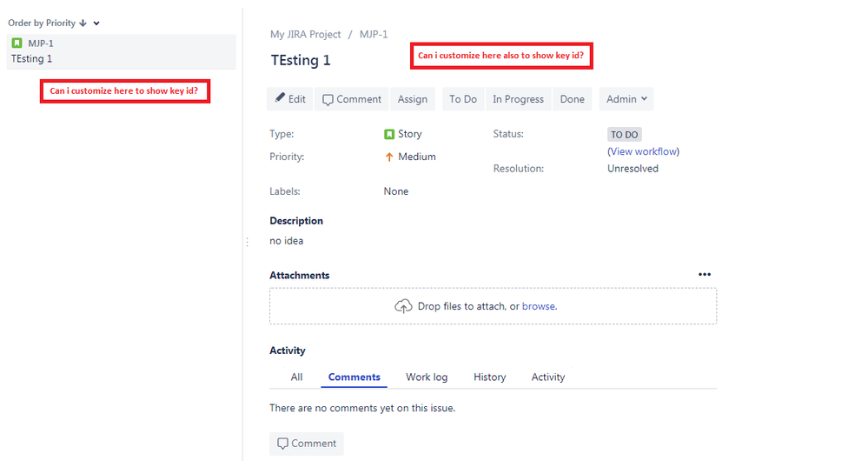Image resolution: width=868 pixels, height=461 pixels.
Task: Open the View workflow link
Action: tap(643, 151)
